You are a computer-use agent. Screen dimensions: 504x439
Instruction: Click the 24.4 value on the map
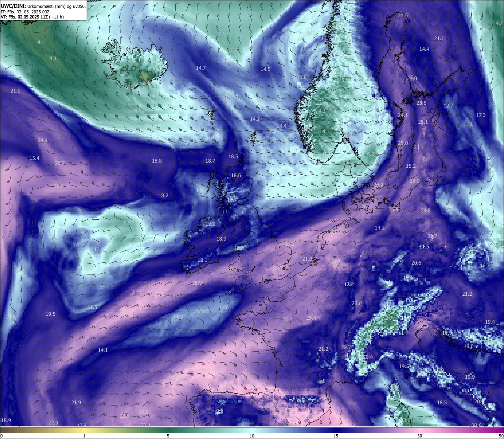point(43,141)
